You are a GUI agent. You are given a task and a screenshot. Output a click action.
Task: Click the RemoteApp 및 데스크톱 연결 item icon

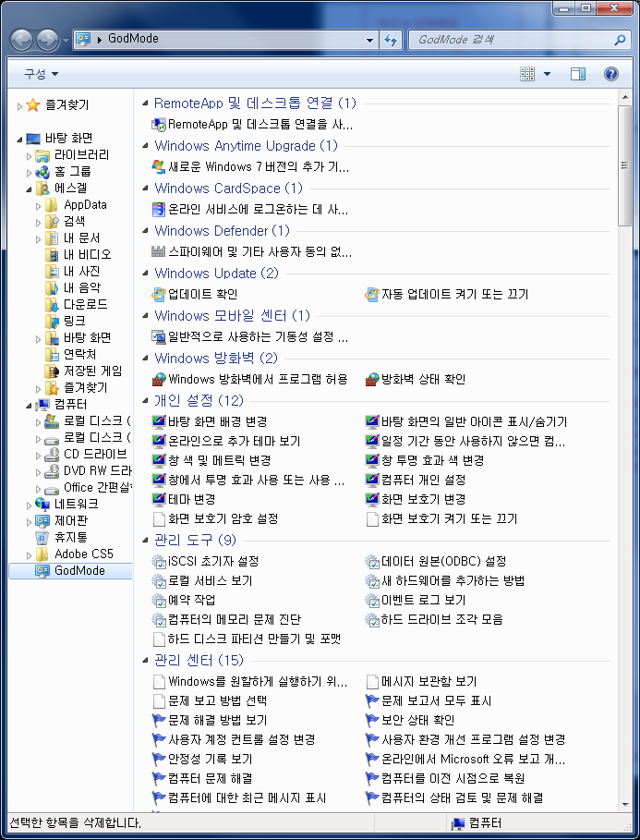pyautogui.click(x=159, y=124)
